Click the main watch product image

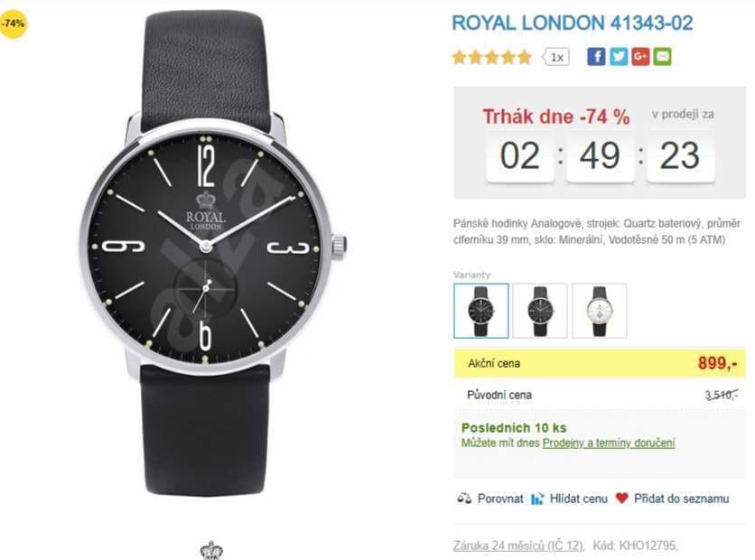(213, 253)
